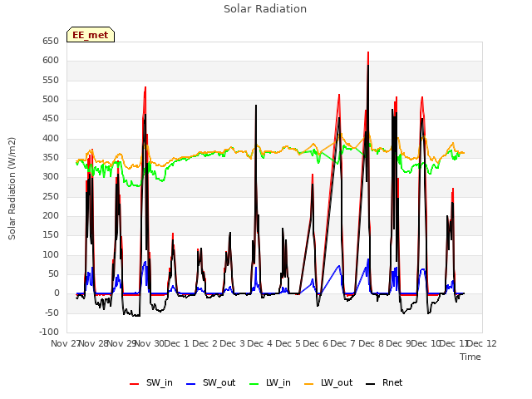Image resolution: width=532 pixels, height=399 pixels.
Task: Click the Dec 2 x-axis label
Action: coord(204,343)
